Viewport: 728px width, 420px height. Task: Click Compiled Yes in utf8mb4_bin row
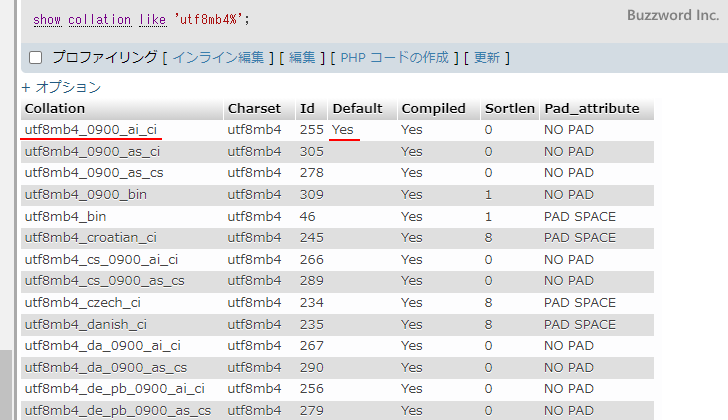[412, 217]
